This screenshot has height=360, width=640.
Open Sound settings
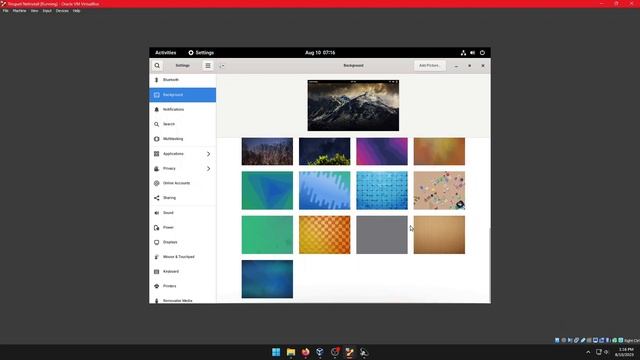(182, 213)
